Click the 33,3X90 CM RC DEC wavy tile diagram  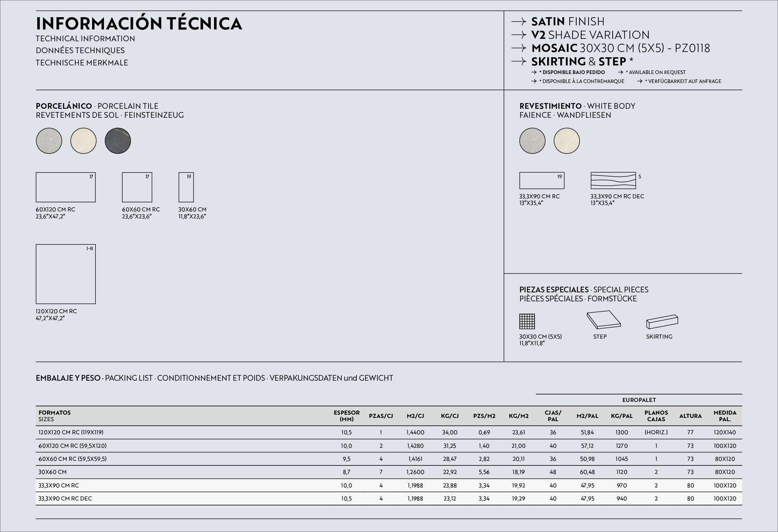(613, 180)
